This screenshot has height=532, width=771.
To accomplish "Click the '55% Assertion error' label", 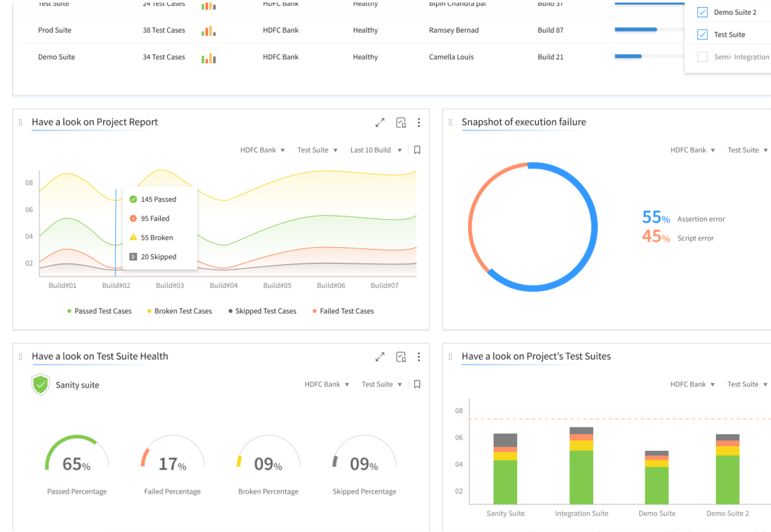I will click(x=683, y=218).
